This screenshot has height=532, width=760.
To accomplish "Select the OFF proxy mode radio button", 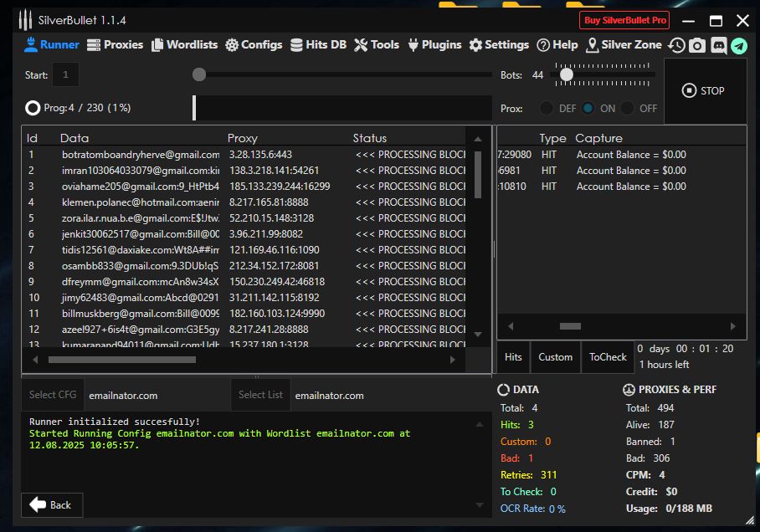I will click(x=628, y=109).
